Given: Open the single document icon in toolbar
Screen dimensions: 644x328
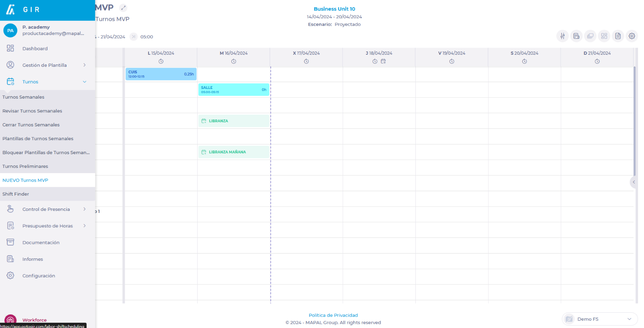Looking at the screenshot, I should [618, 36].
